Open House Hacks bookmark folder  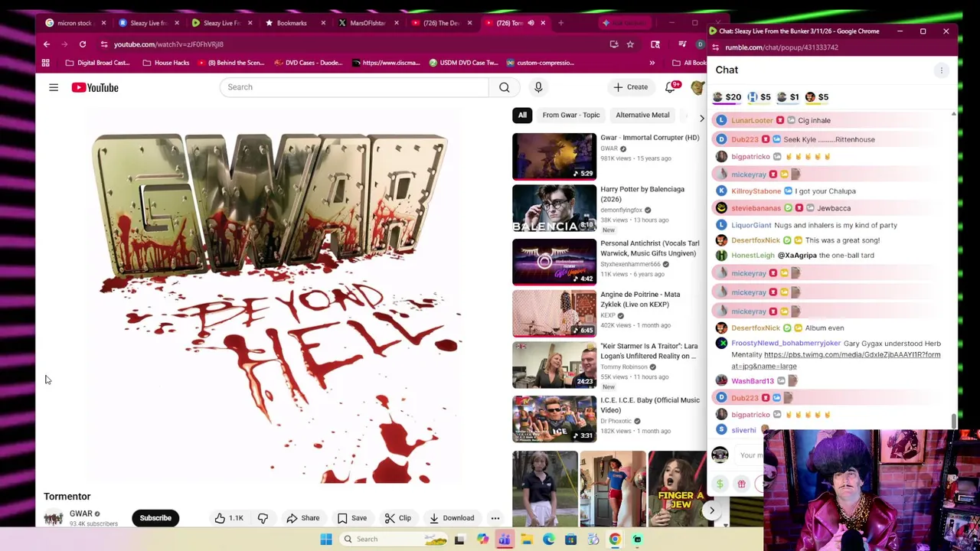[x=166, y=63]
